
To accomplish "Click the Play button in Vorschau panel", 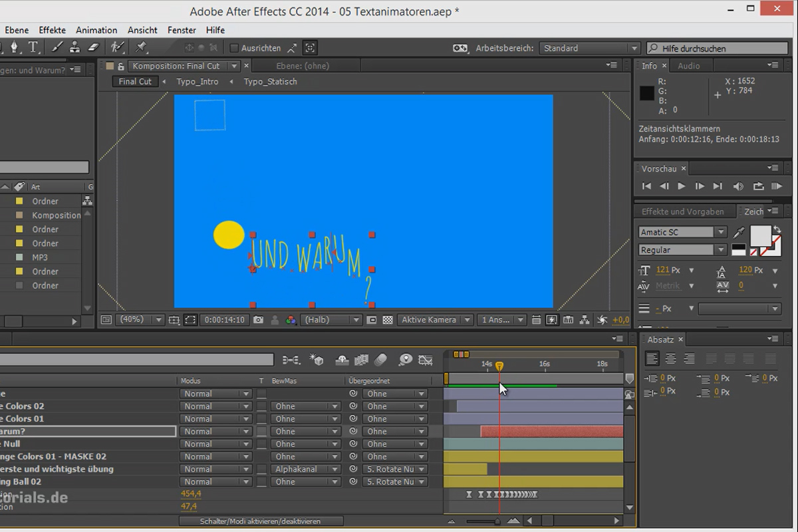I will coord(682,187).
